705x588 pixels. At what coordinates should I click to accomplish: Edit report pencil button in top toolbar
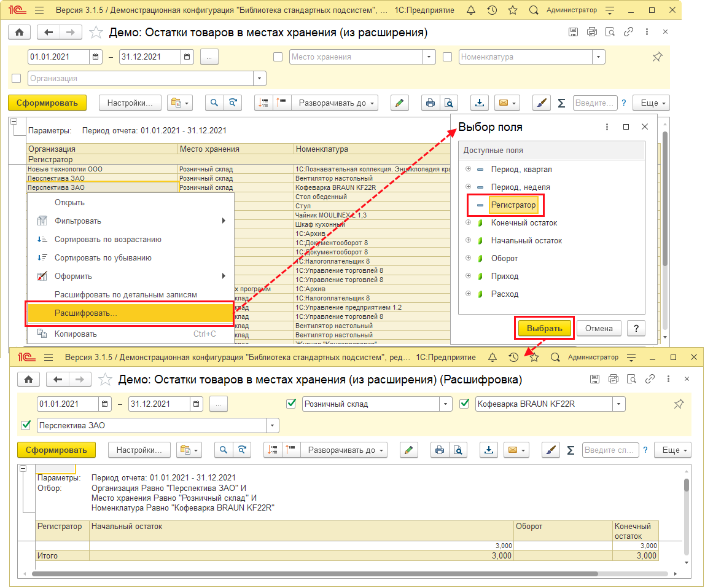click(x=399, y=103)
